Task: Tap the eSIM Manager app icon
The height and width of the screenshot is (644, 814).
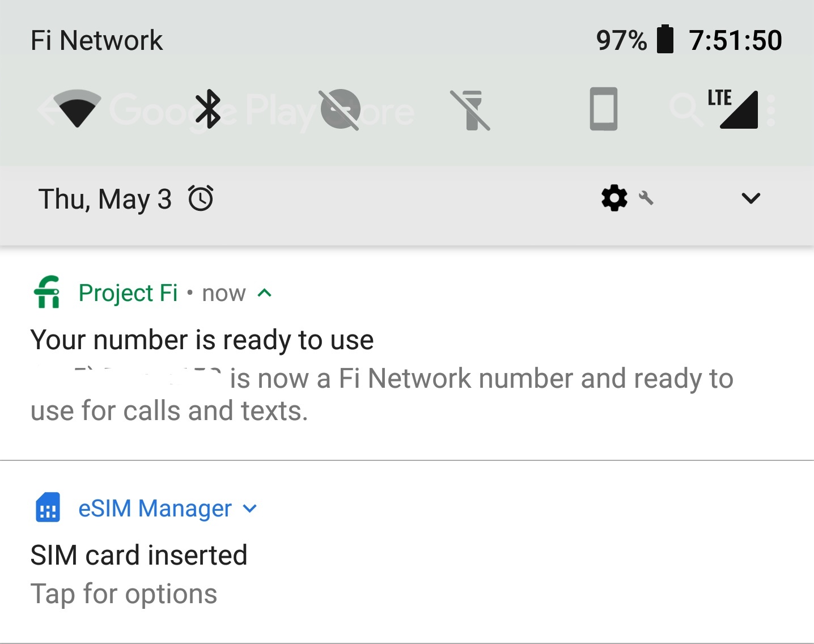Action: click(48, 507)
